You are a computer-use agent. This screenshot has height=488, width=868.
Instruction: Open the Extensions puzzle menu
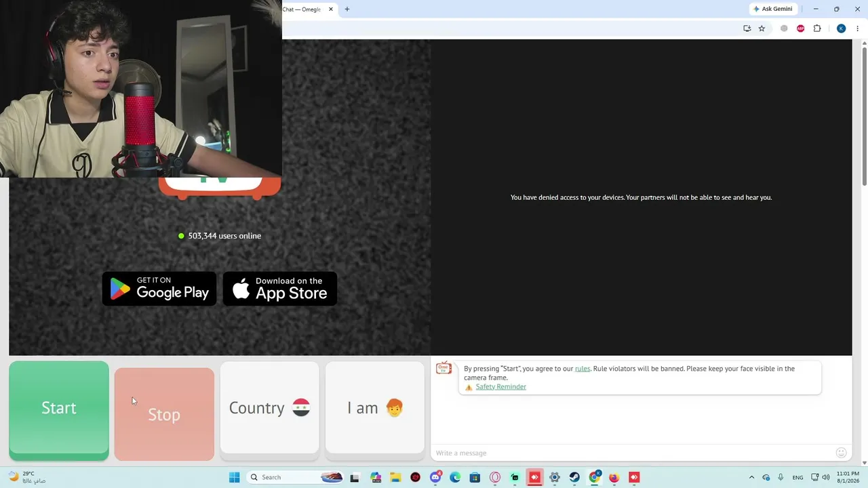(817, 28)
